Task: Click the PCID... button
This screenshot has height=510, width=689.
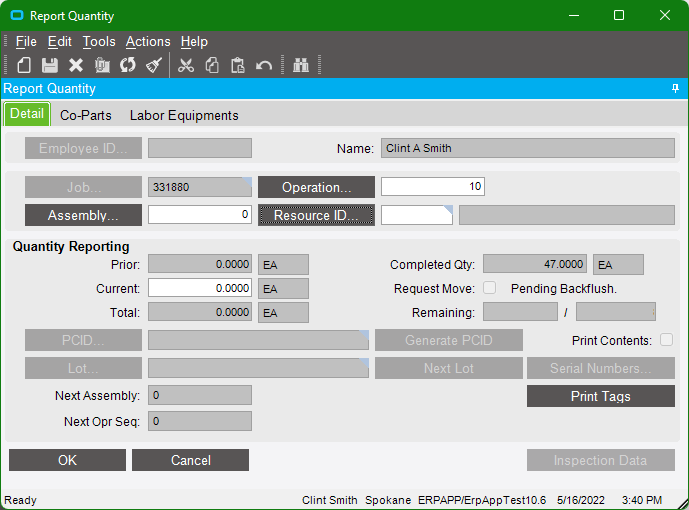Action: tap(83, 340)
